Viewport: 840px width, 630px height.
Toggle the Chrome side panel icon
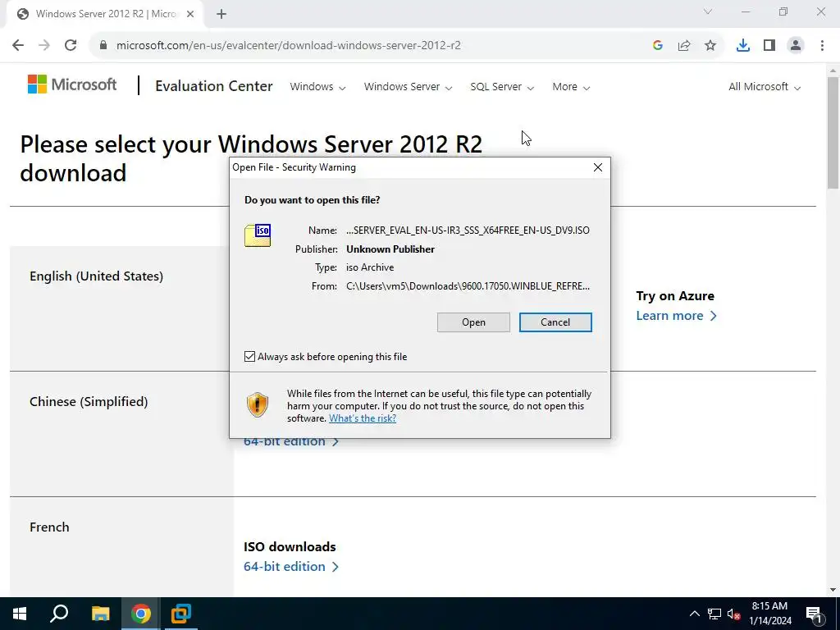769,46
